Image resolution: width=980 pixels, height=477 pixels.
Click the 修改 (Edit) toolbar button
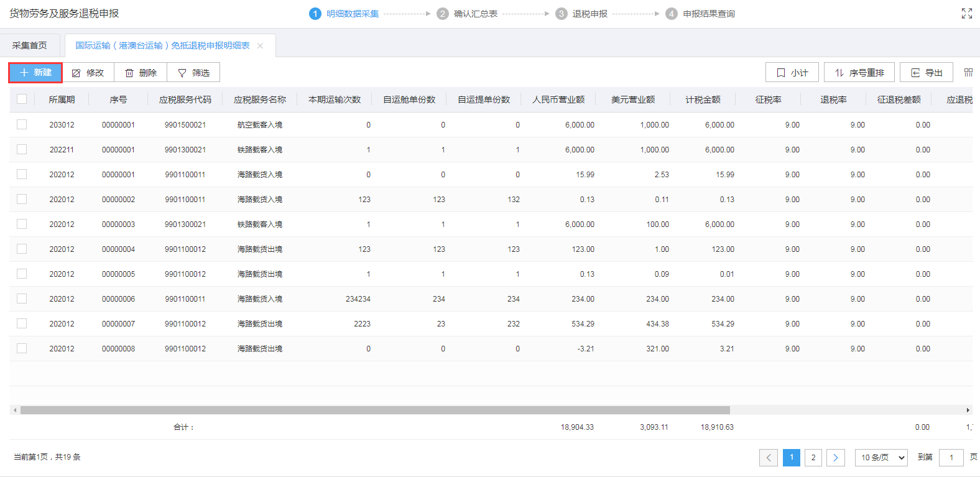coord(88,73)
